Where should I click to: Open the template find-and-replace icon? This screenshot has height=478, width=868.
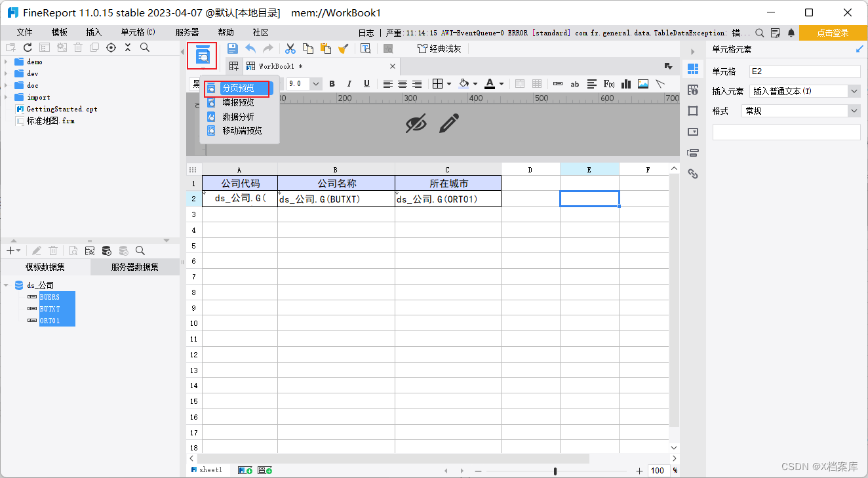[366, 48]
